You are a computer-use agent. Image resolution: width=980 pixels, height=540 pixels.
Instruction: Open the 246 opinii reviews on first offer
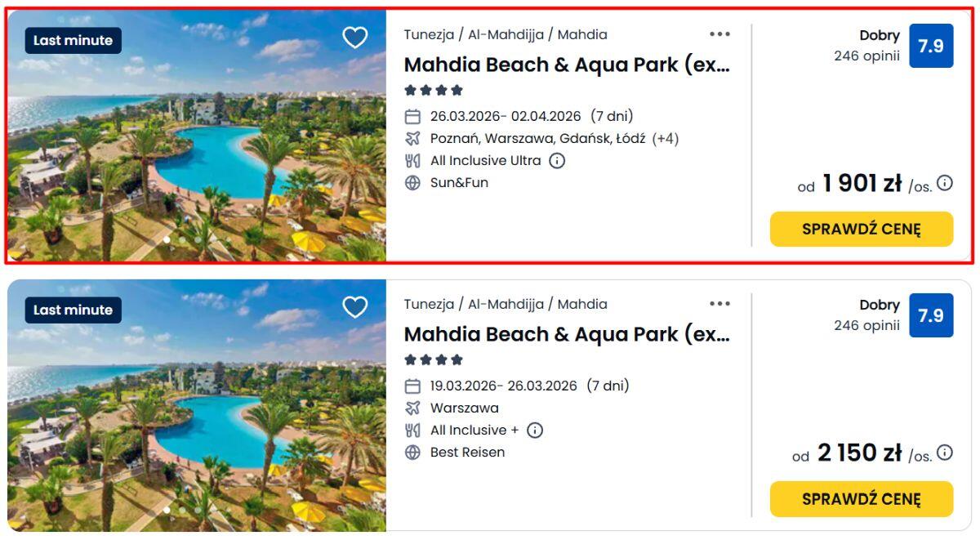tap(866, 56)
